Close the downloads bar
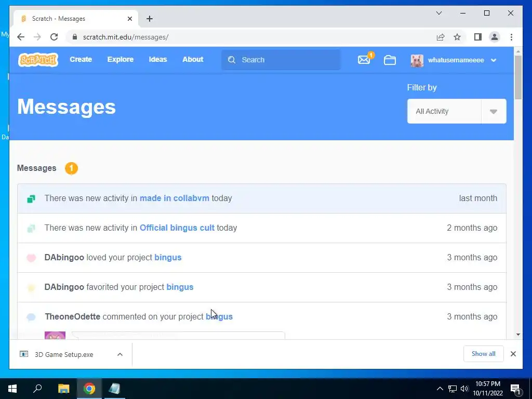The height and width of the screenshot is (399, 532). [x=513, y=354]
